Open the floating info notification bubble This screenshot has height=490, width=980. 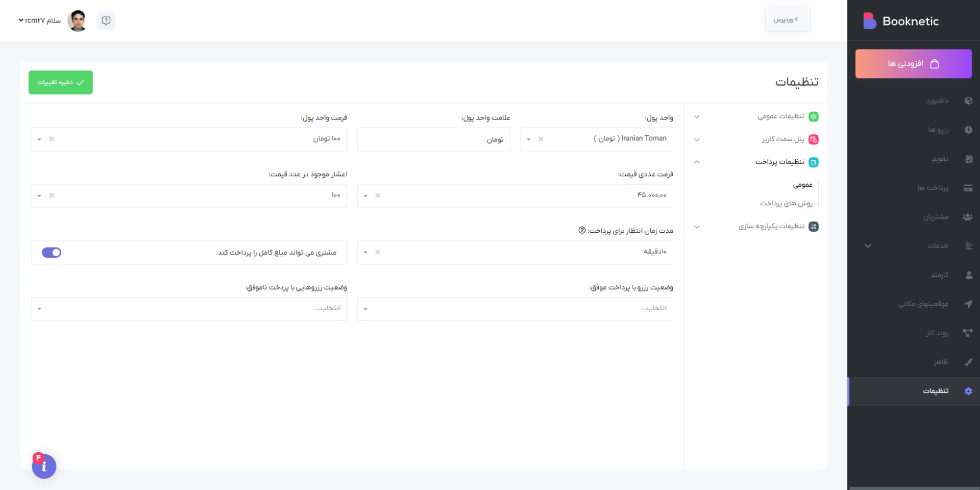44,466
